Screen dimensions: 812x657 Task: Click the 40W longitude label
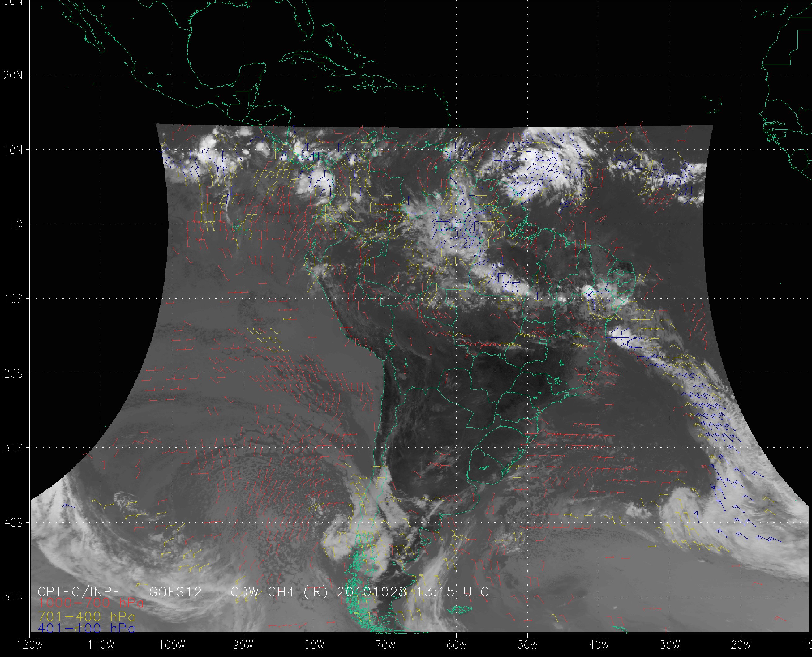(x=599, y=645)
